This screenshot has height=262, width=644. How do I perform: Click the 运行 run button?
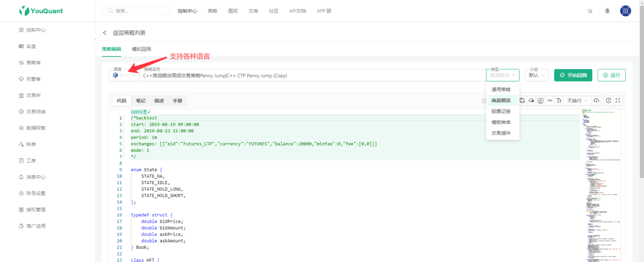point(611,75)
